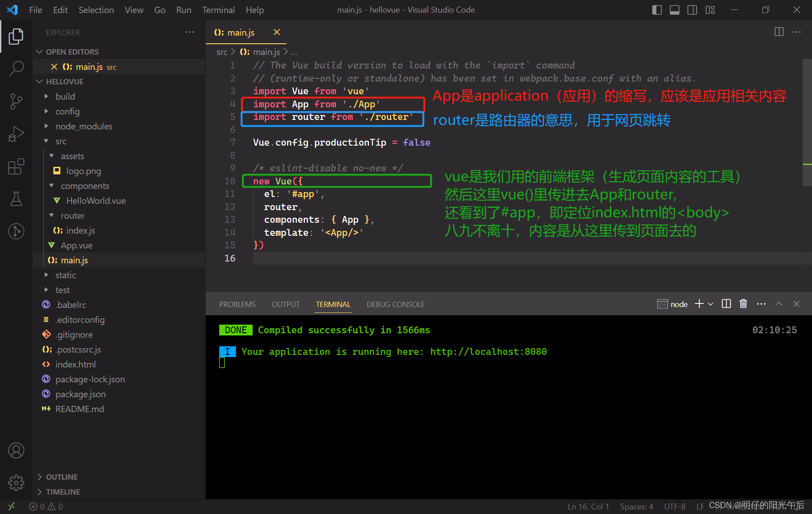812x514 pixels.
Task: Open the Extensions view
Action: click(x=16, y=166)
